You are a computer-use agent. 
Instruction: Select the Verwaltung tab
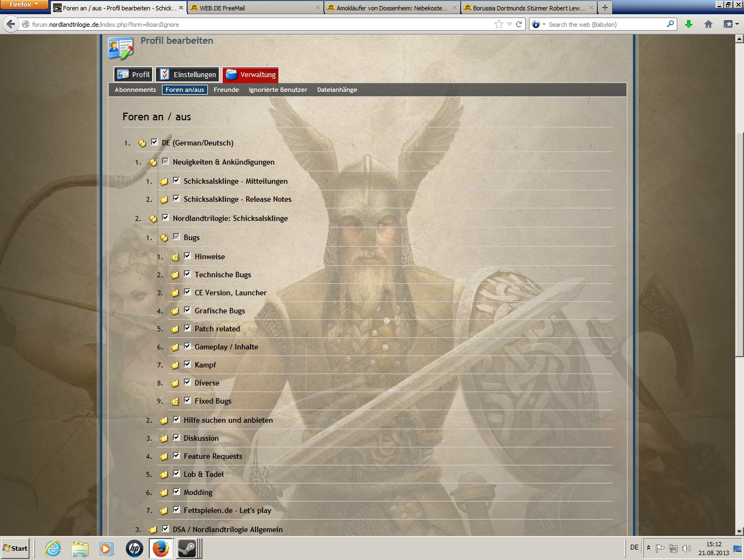[251, 74]
